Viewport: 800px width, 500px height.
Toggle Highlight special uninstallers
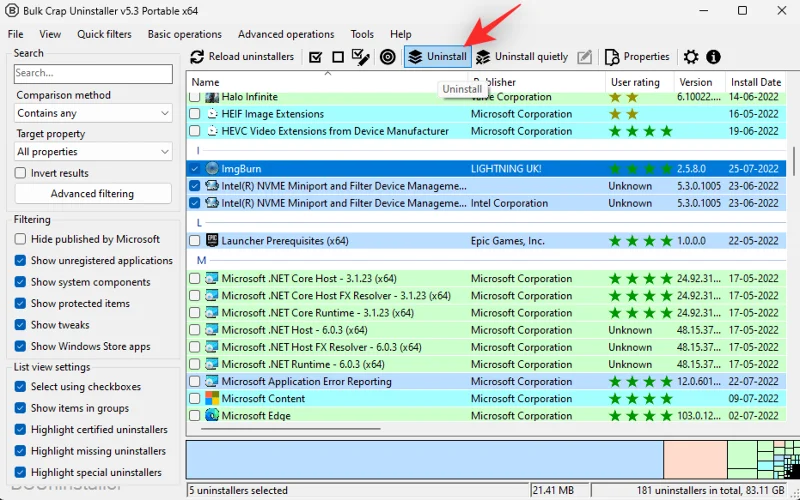[x=20, y=472]
